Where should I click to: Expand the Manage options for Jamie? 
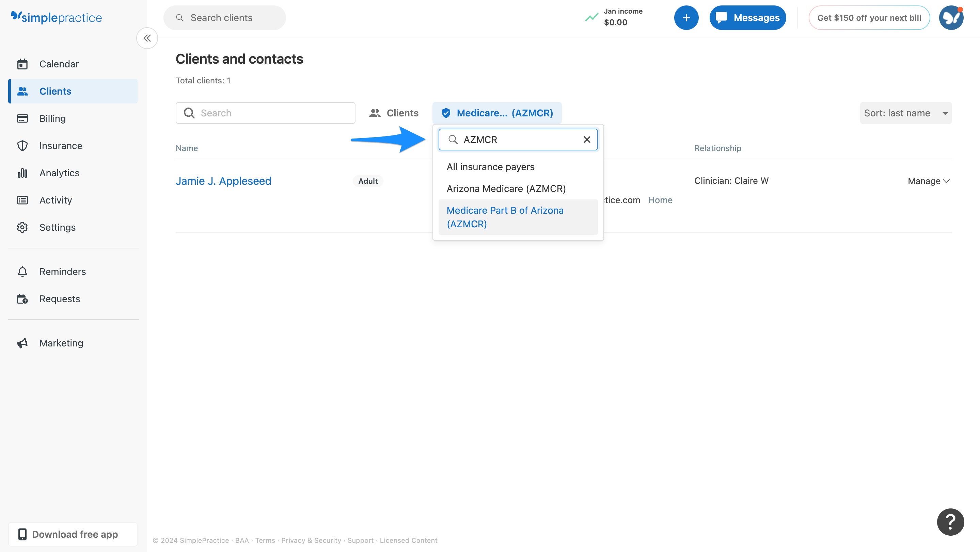[x=928, y=181]
